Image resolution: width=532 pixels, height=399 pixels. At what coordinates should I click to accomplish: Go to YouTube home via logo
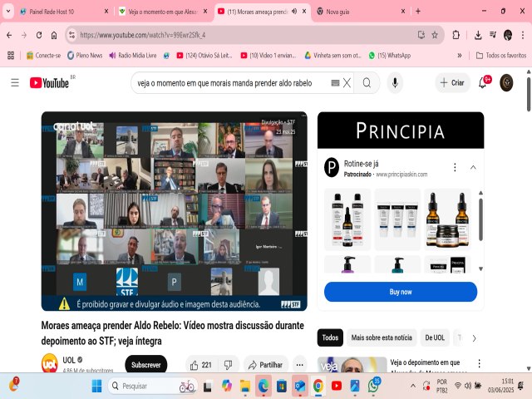[x=50, y=82]
